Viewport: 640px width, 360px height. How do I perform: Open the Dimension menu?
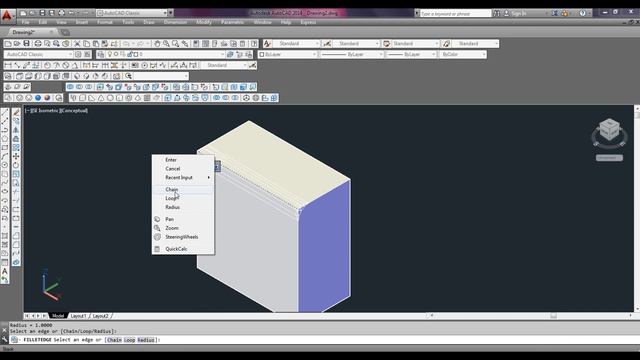click(x=176, y=22)
